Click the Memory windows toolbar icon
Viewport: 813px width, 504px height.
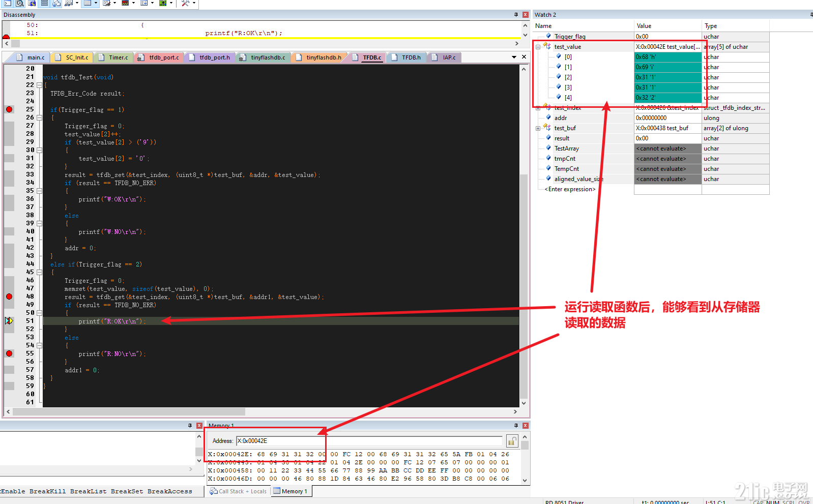coord(88,3)
